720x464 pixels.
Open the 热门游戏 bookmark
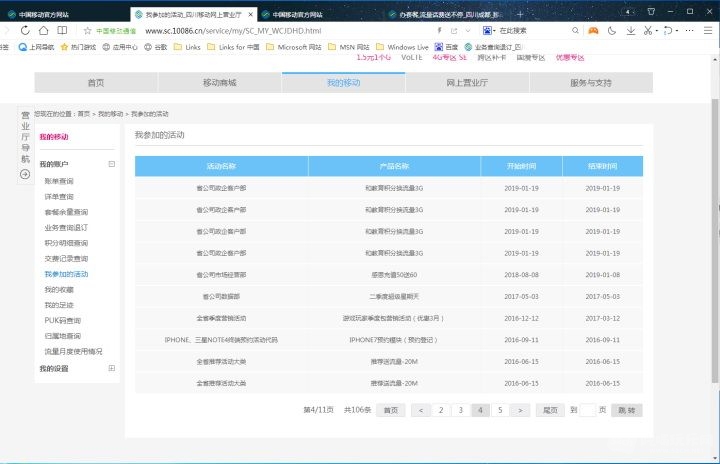pos(78,47)
